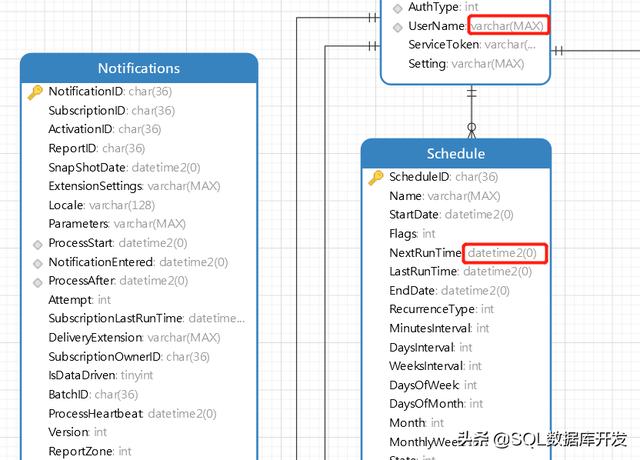This screenshot has height=460, width=640.
Task: Select the ProcessAfter column
Action: pos(118,281)
